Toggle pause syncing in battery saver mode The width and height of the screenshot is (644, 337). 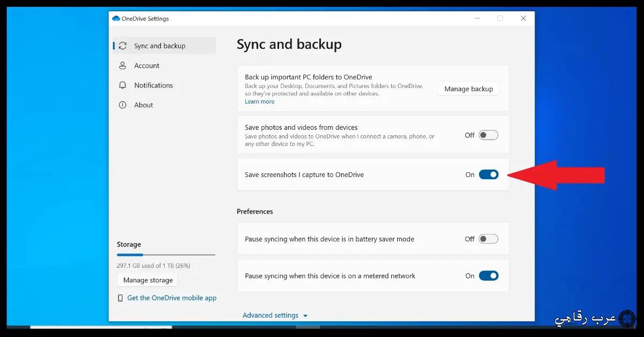click(x=488, y=239)
